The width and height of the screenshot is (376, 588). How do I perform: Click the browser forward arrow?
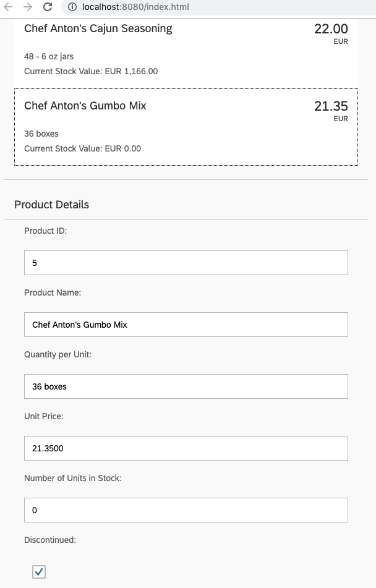[27, 7]
